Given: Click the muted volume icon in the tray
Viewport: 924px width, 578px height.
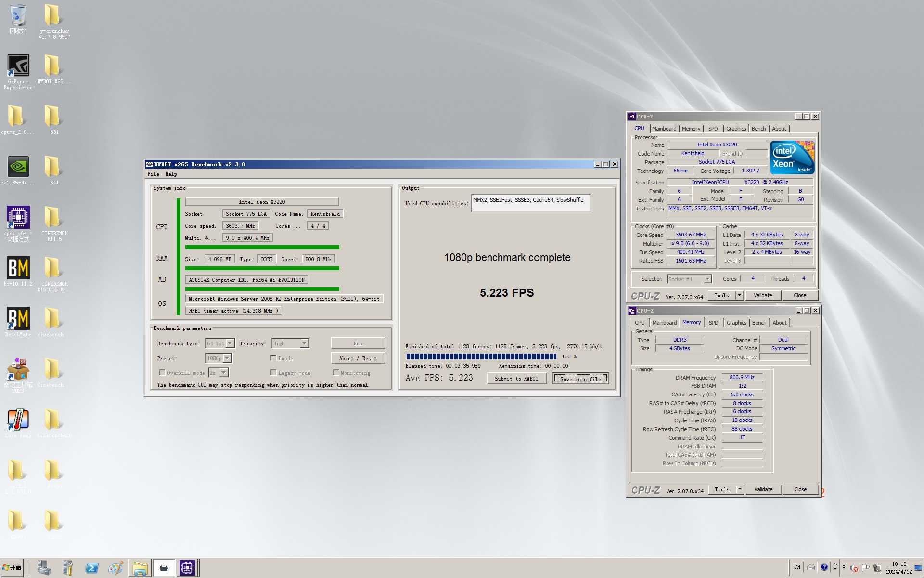Looking at the screenshot, I should click(854, 568).
